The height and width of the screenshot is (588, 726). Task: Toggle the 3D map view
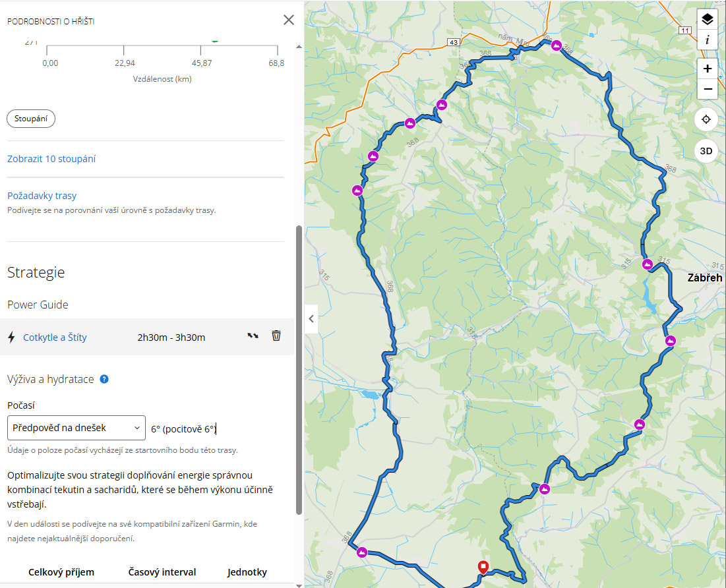706,151
